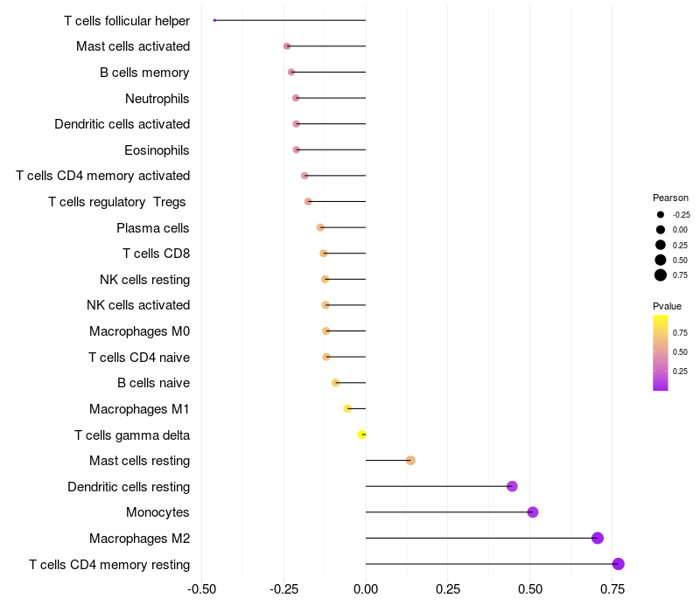Viewport: 700px width, 612px height.
Task: Select the Macrophages M1 yellow dot
Action: pos(347,408)
